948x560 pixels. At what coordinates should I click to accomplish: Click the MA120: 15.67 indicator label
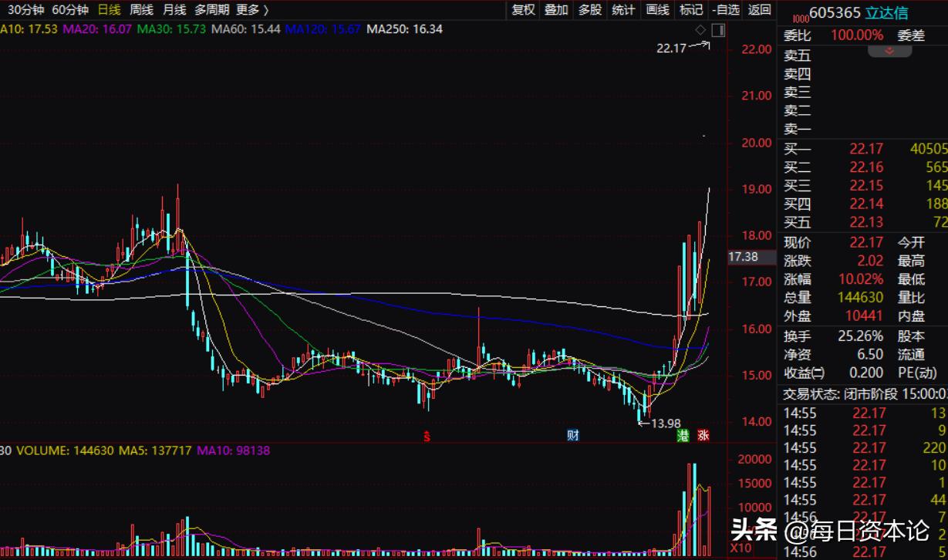(323, 29)
